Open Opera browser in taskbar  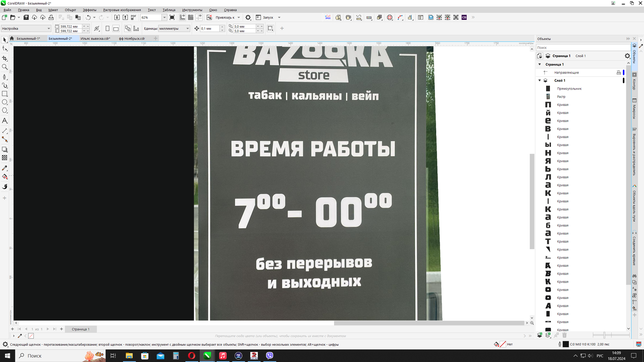coord(191,356)
